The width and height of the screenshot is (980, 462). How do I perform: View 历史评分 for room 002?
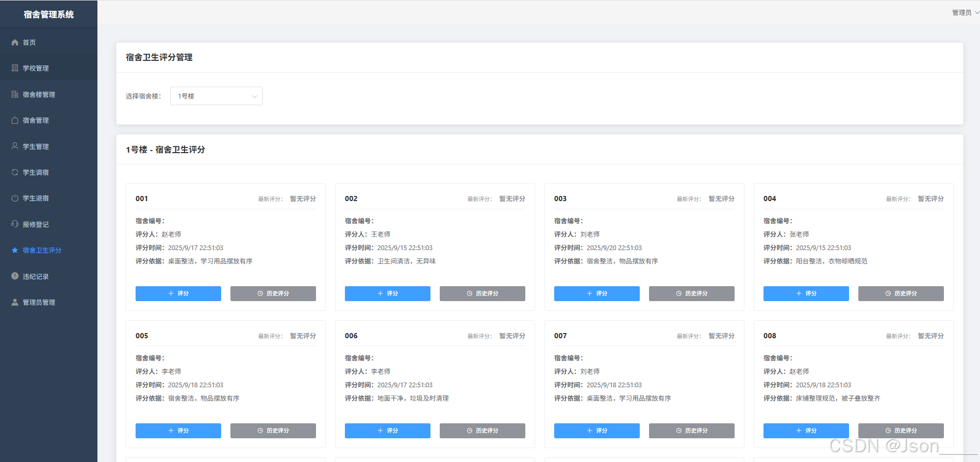(x=483, y=293)
